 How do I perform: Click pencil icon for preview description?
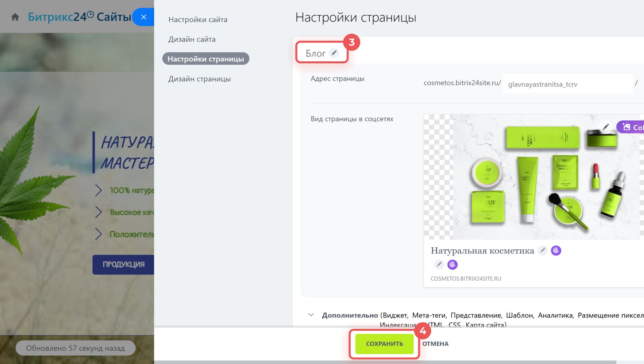coord(439,264)
